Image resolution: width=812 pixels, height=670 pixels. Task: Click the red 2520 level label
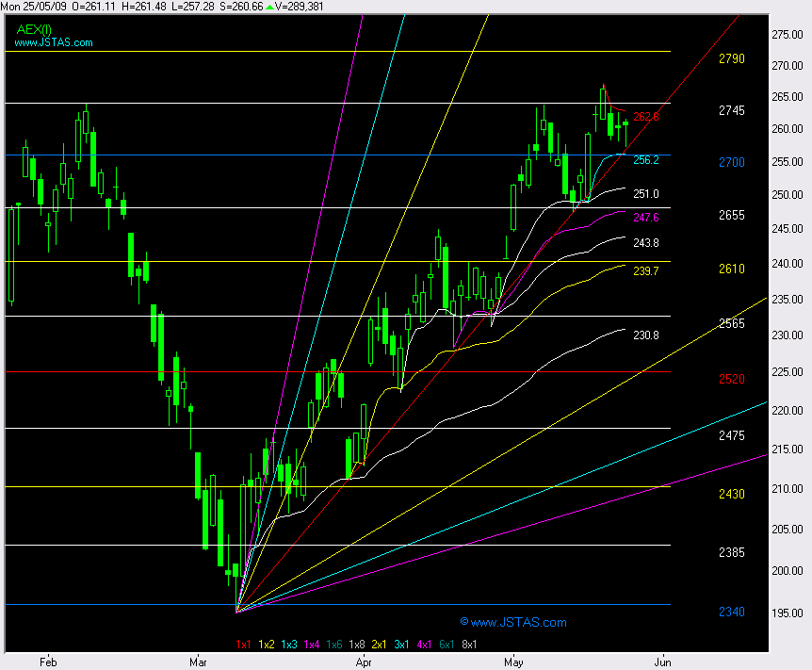731,379
